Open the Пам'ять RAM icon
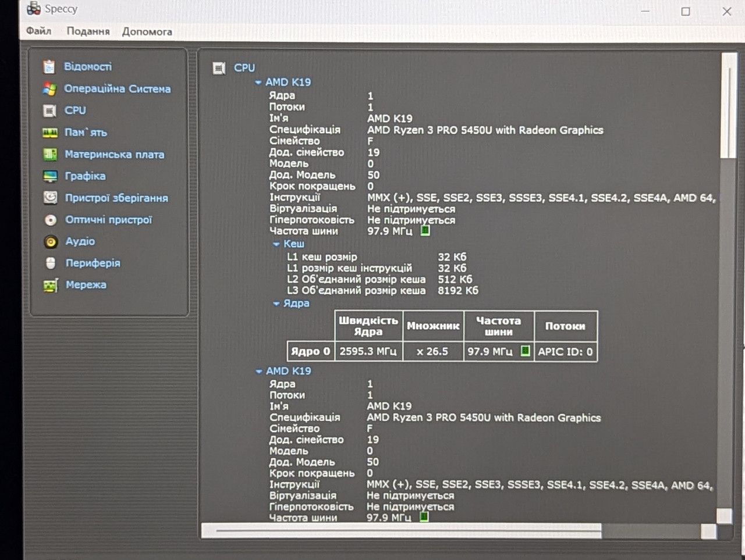Screen dimensions: 745x560 pos(50,133)
